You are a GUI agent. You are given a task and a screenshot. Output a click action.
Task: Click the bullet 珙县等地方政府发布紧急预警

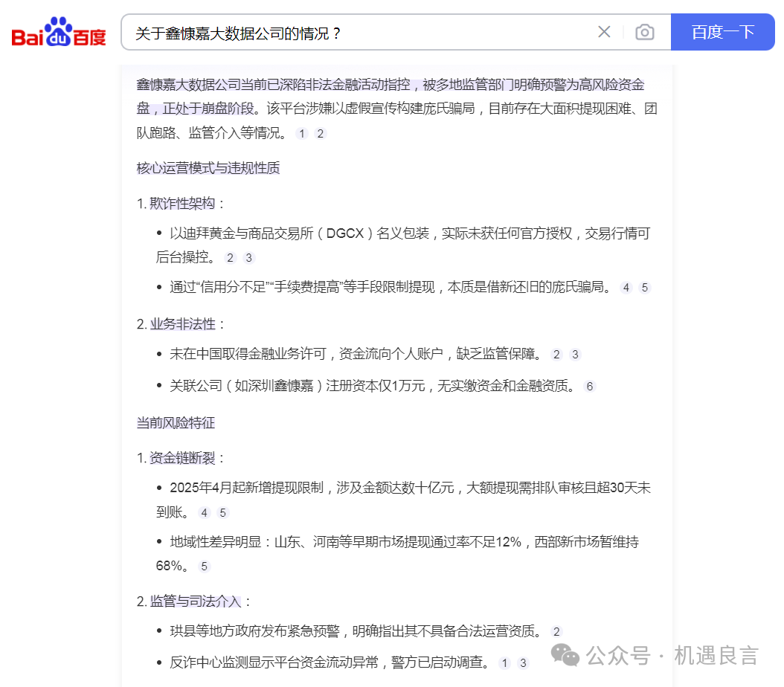(x=356, y=631)
